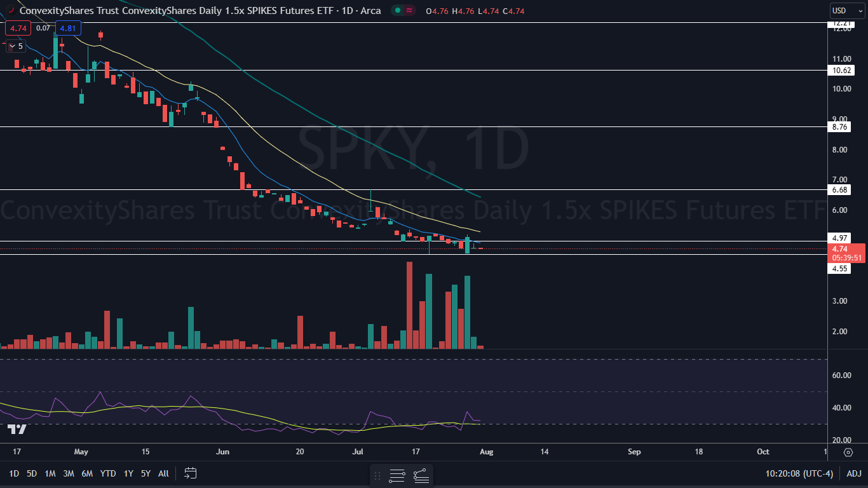Click the green market status indicator
This screenshot has width=868, height=488.
point(397,11)
